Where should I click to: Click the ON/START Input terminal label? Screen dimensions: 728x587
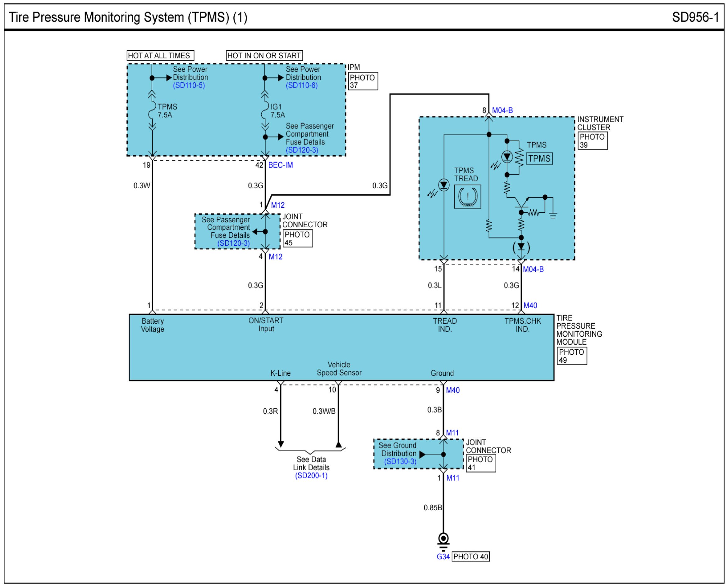(266, 325)
